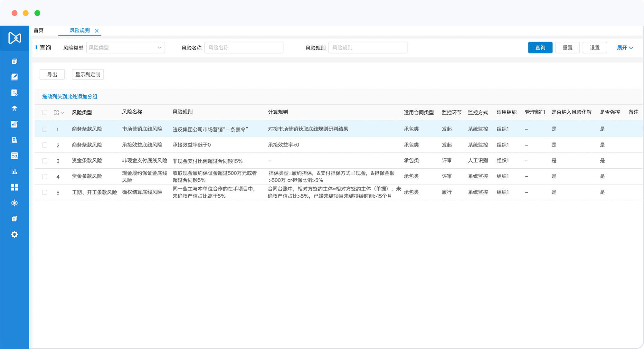Screen dimensions: 644x349
Task: Check the select-all header checkbox
Action: [x=45, y=112]
